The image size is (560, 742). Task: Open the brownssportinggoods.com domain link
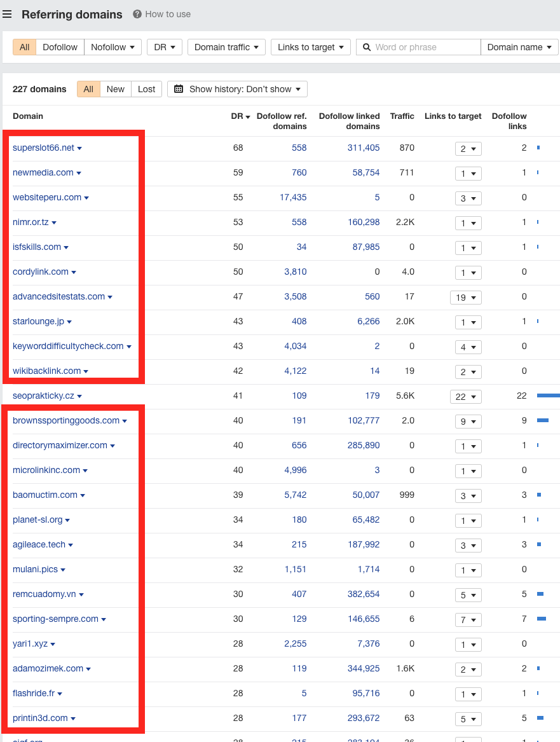[x=66, y=420]
